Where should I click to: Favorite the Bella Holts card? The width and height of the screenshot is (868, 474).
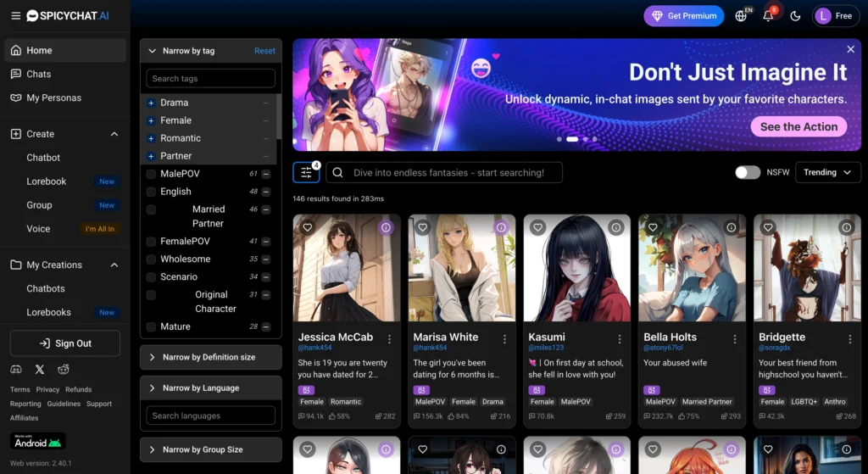coord(653,227)
